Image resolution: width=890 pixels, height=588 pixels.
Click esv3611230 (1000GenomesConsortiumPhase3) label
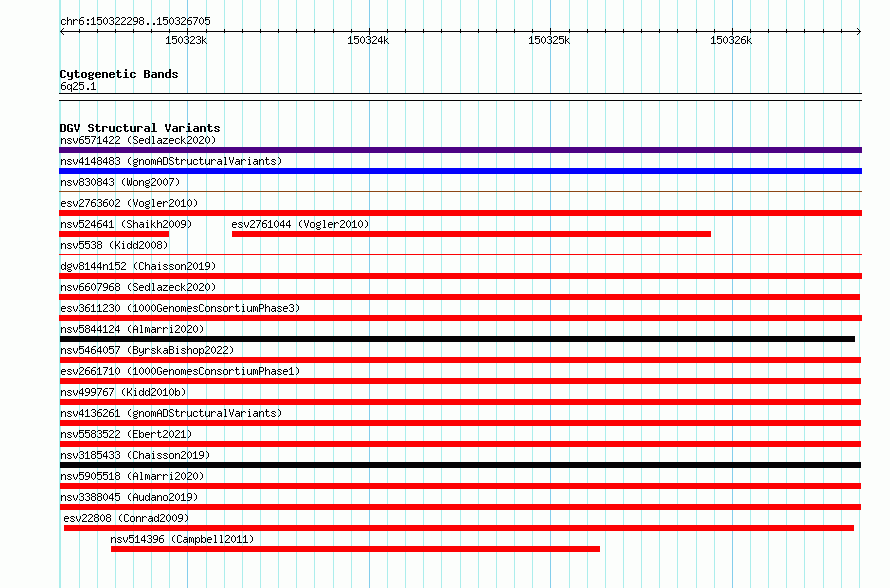pyautogui.click(x=180, y=308)
